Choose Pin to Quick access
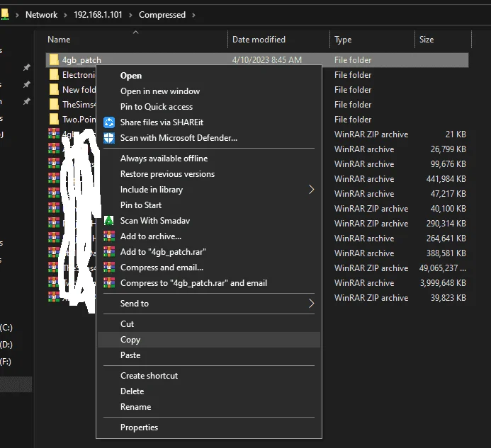The height and width of the screenshot is (448, 491). point(209,107)
